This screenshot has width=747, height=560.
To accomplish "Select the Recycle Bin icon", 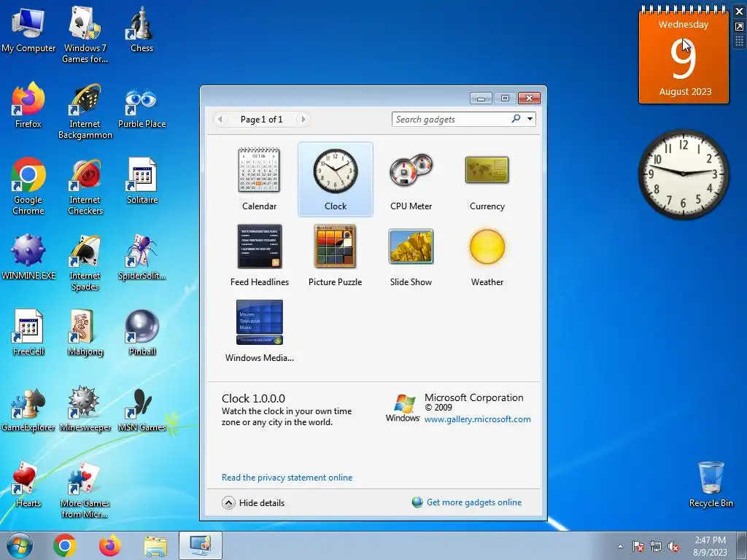I will 711,484.
